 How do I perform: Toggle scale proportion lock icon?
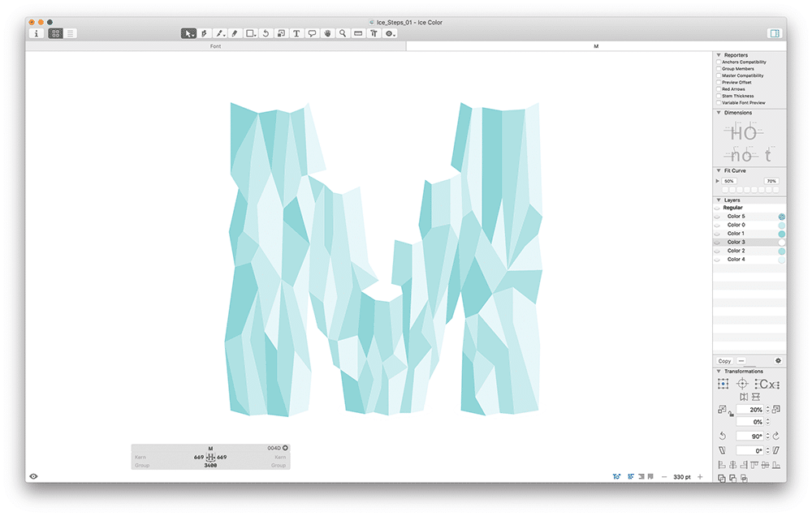tap(731, 414)
